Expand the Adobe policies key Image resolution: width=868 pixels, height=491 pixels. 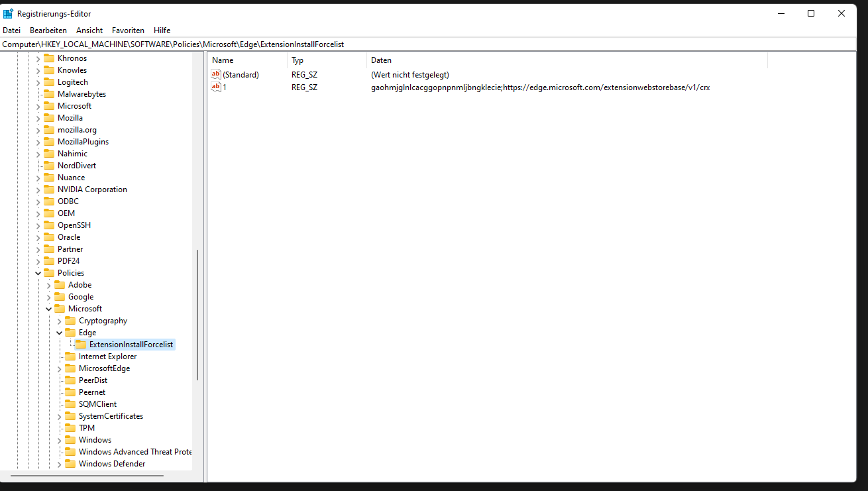(48, 285)
